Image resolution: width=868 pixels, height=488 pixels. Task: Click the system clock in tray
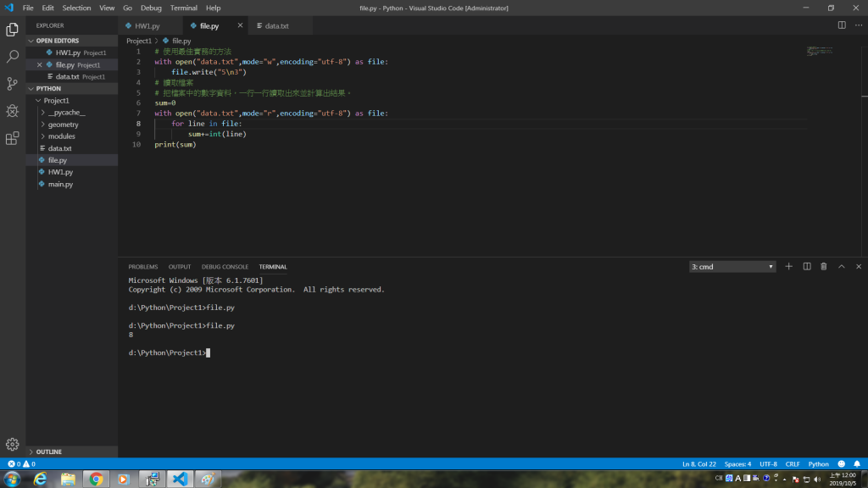coord(843,480)
